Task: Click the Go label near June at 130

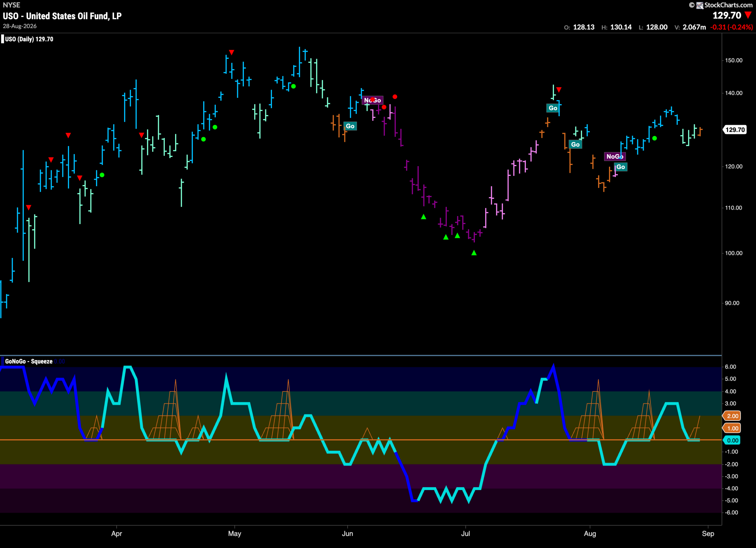Action: coord(350,126)
